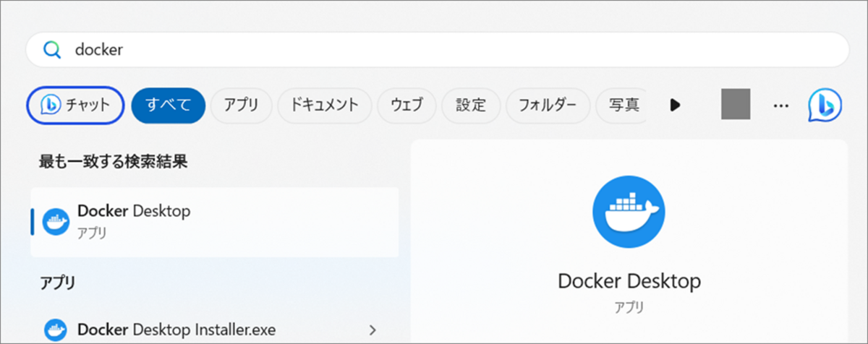Switch to the 設定 filter tab
Screen dimensions: 868x344
click(x=470, y=106)
